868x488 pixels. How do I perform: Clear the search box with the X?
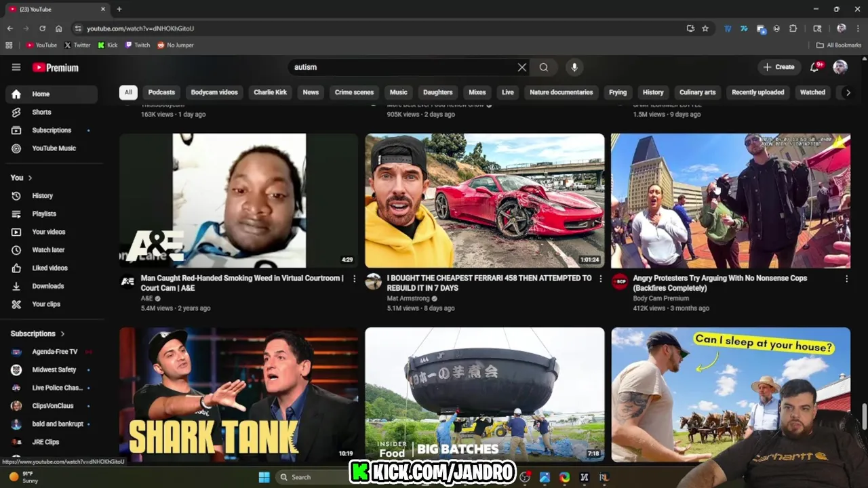[x=522, y=67]
